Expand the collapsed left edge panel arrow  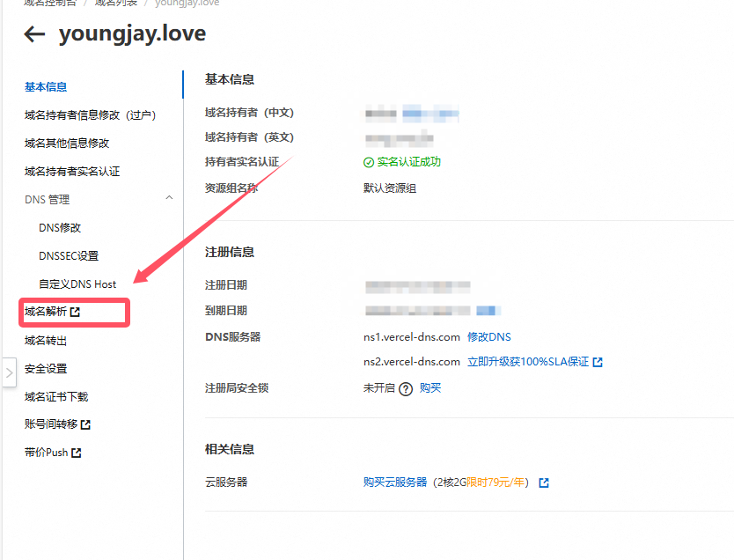[x=10, y=372]
